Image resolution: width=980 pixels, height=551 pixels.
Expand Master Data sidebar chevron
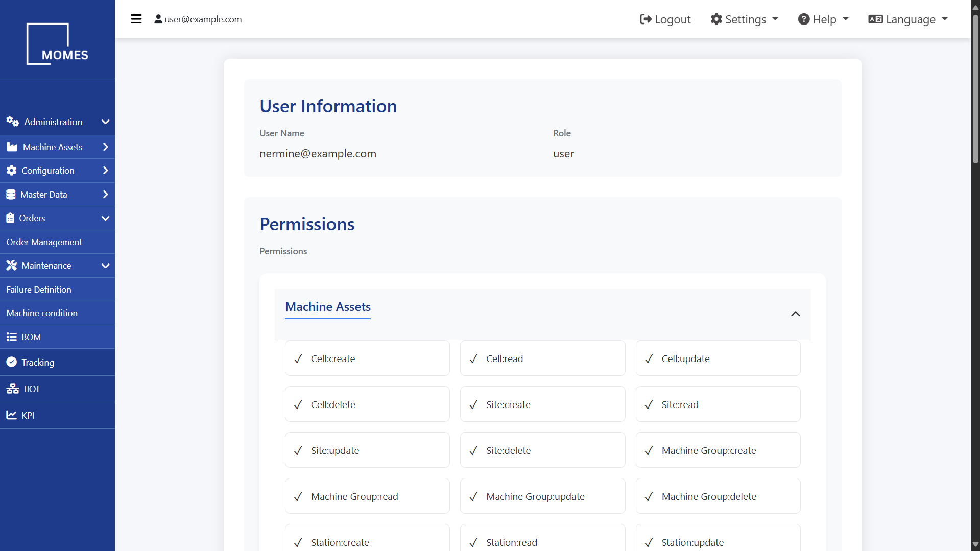pyautogui.click(x=105, y=195)
